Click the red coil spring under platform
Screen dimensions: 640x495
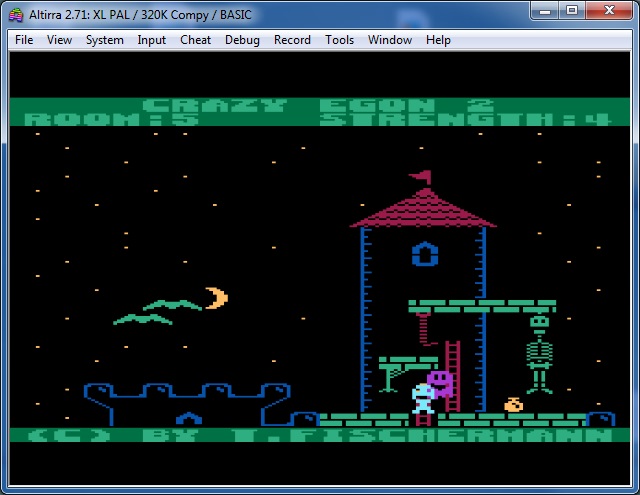[x=424, y=329]
